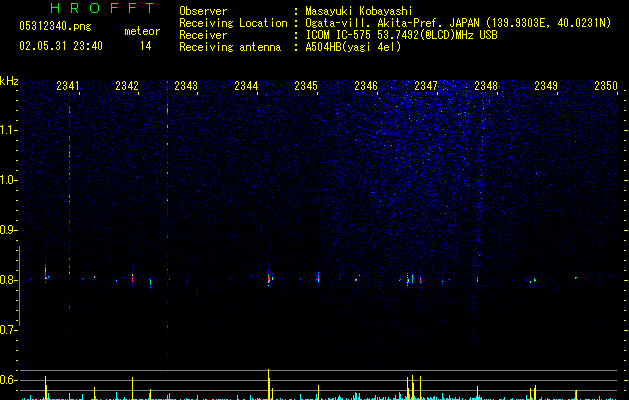Screen dimensions: 629x400
Task: Click time marker 2341
Action: click(67, 85)
